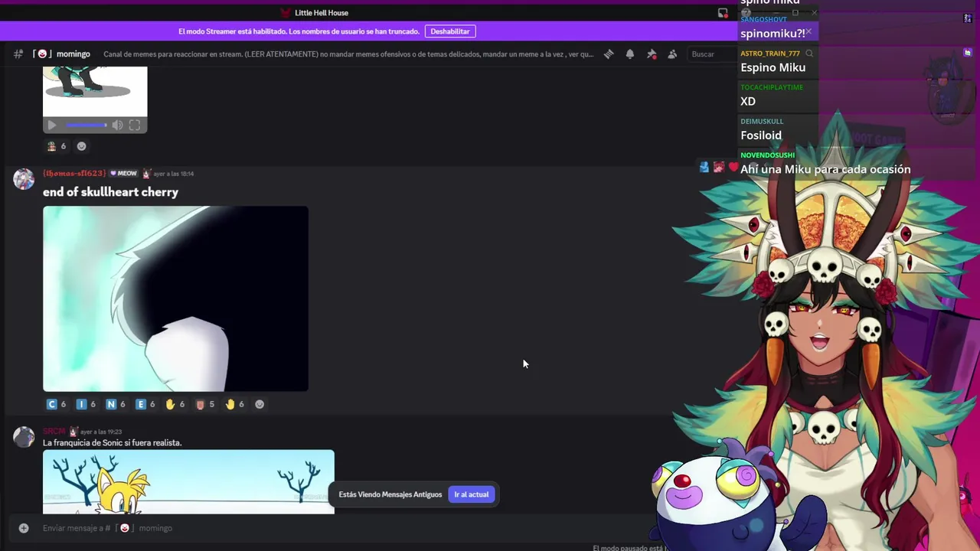Toggle the I letter reaction
This screenshot has width=980, height=551.
tap(87, 404)
